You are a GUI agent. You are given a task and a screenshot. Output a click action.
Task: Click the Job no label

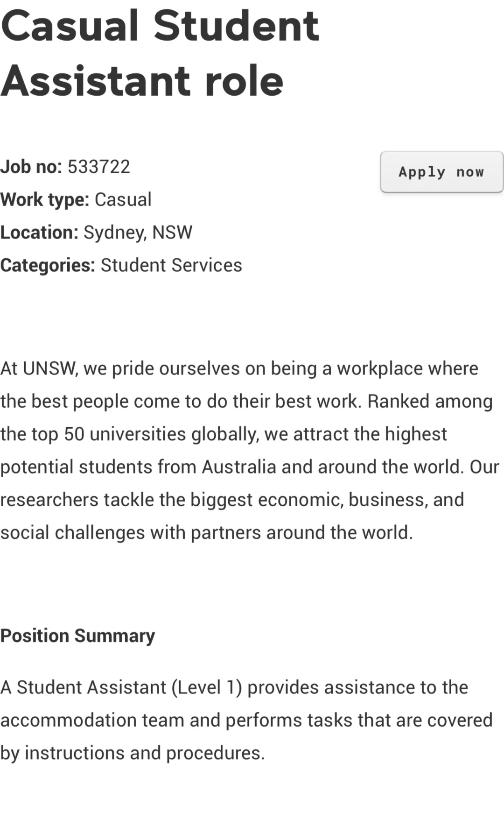31,167
